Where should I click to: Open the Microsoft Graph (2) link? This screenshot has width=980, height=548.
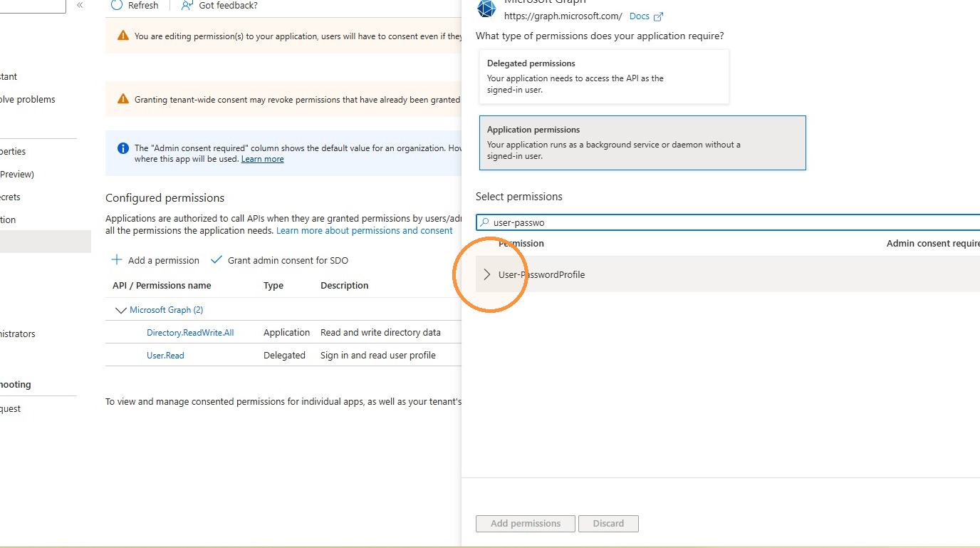coord(167,310)
